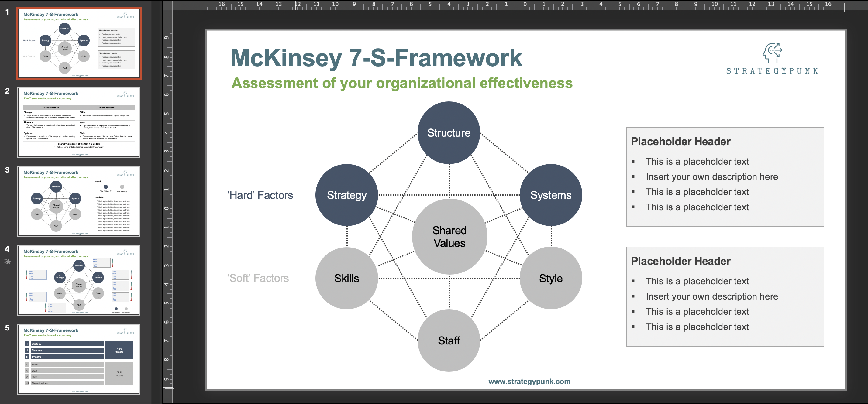Viewport: 868px width, 404px height.
Task: Select slide 3 thumbnail with the Legend box
Action: [79, 201]
